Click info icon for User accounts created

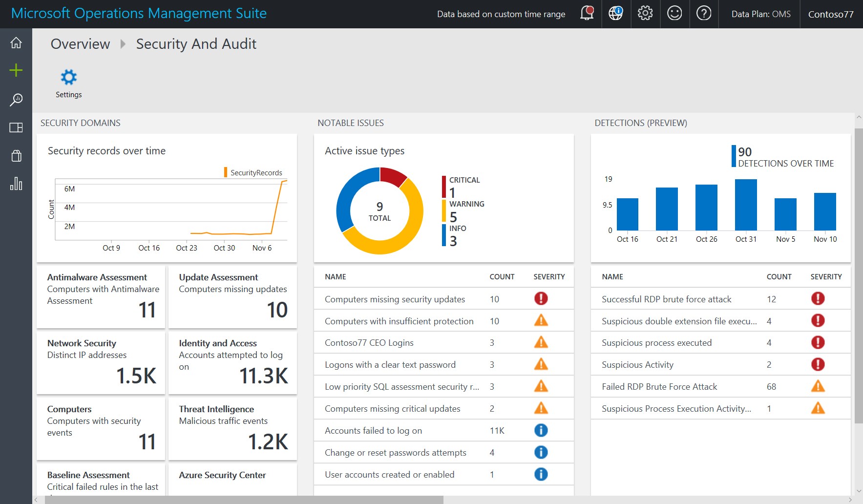[x=541, y=474]
